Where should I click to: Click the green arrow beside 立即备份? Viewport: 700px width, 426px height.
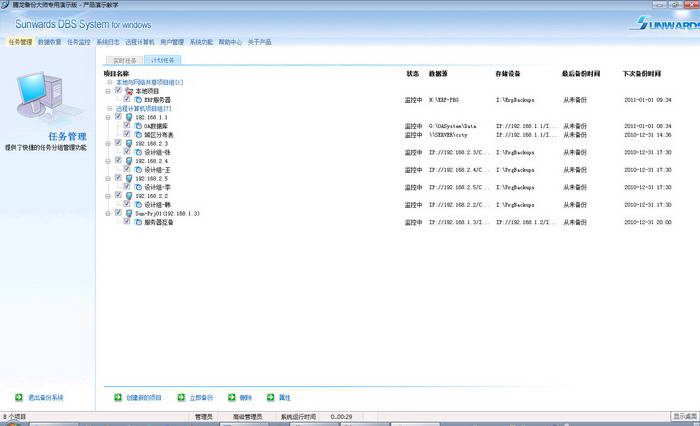coord(181,397)
